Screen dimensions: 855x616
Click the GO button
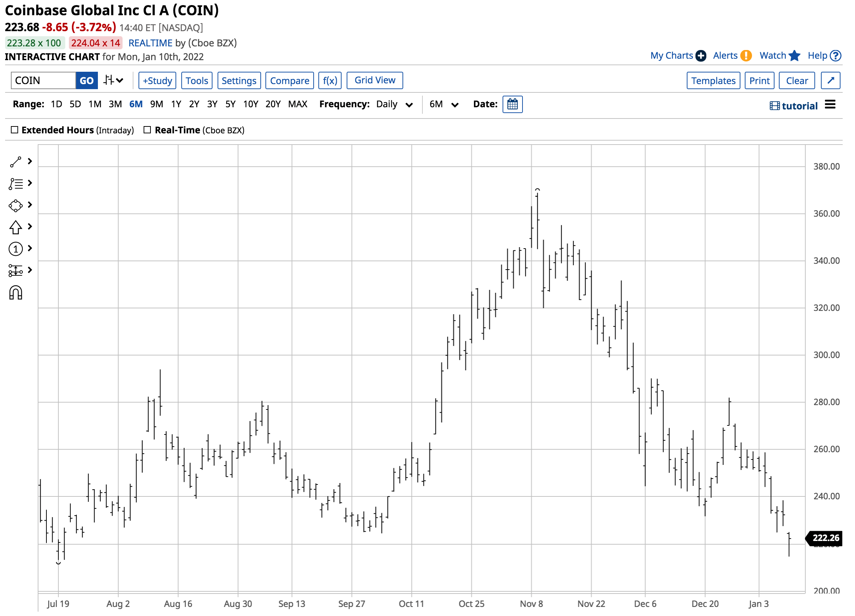[x=87, y=81]
